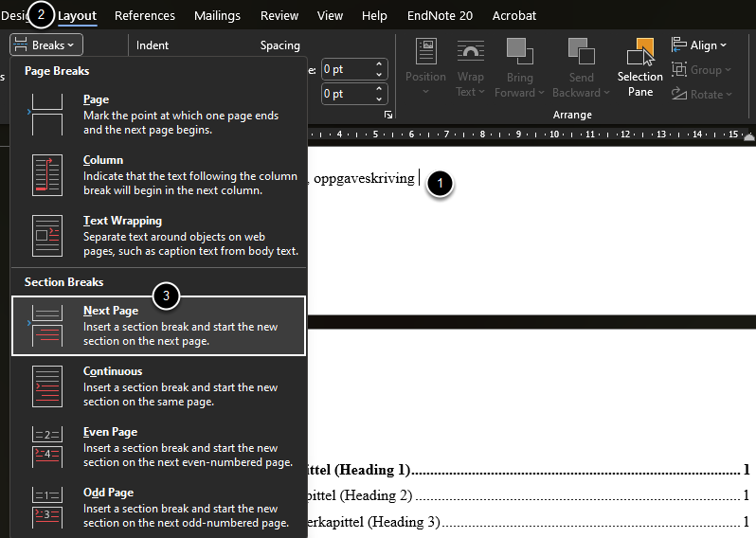Insert a Column break

[x=158, y=174]
